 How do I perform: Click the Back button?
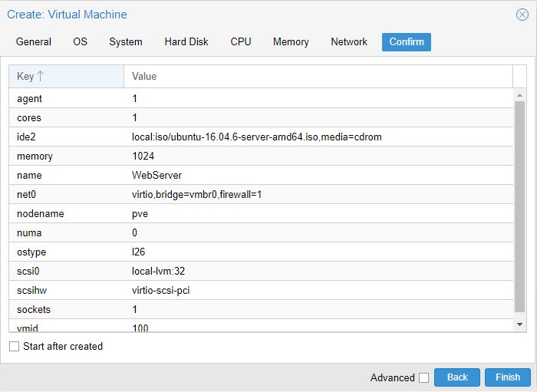(x=457, y=377)
